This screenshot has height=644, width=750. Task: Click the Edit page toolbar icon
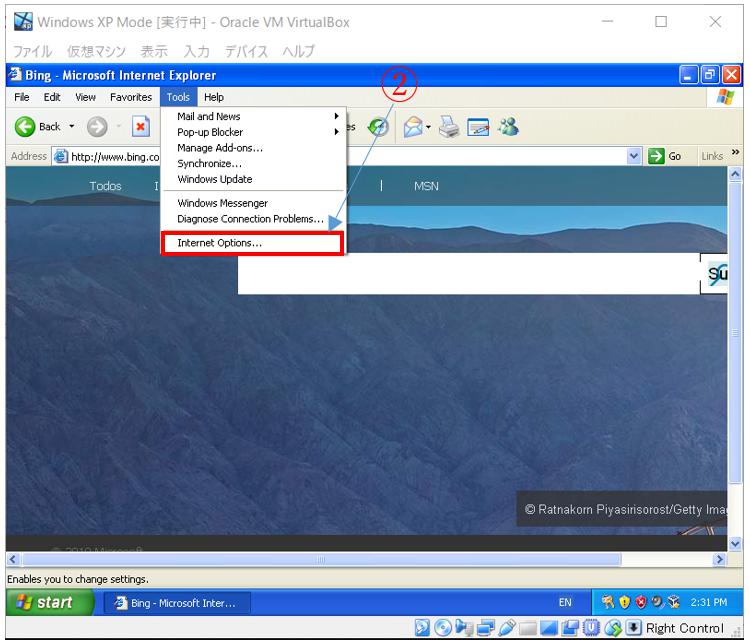[x=478, y=127]
